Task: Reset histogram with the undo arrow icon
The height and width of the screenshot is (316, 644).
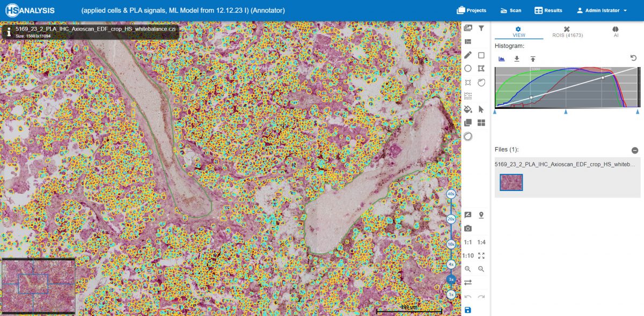Action: 634,58
